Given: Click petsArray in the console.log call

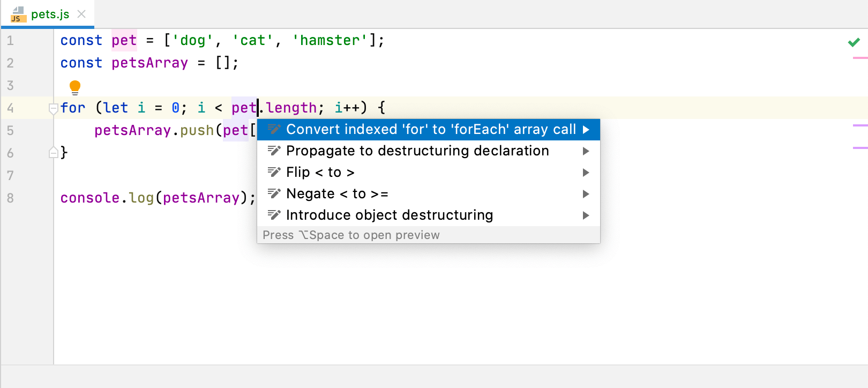Looking at the screenshot, I should click(201, 198).
